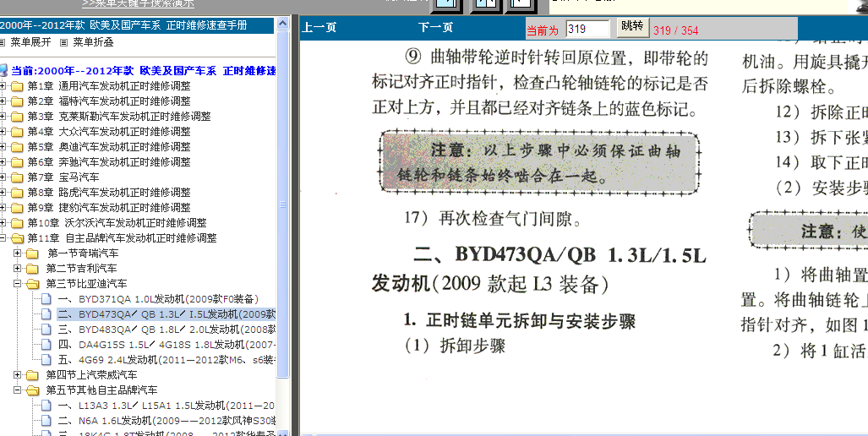The height and width of the screenshot is (436, 868).
Task: Click the page icon of N6A 1.6L发动机
Action: coord(46,421)
